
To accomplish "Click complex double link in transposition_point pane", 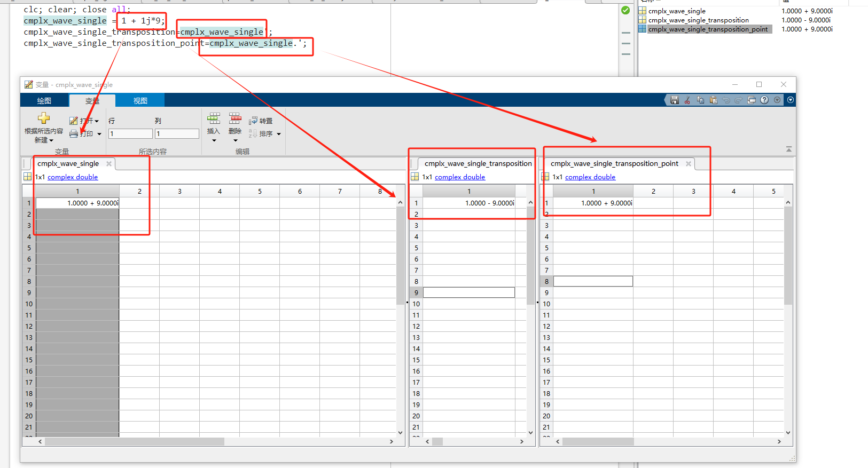I will click(x=590, y=177).
